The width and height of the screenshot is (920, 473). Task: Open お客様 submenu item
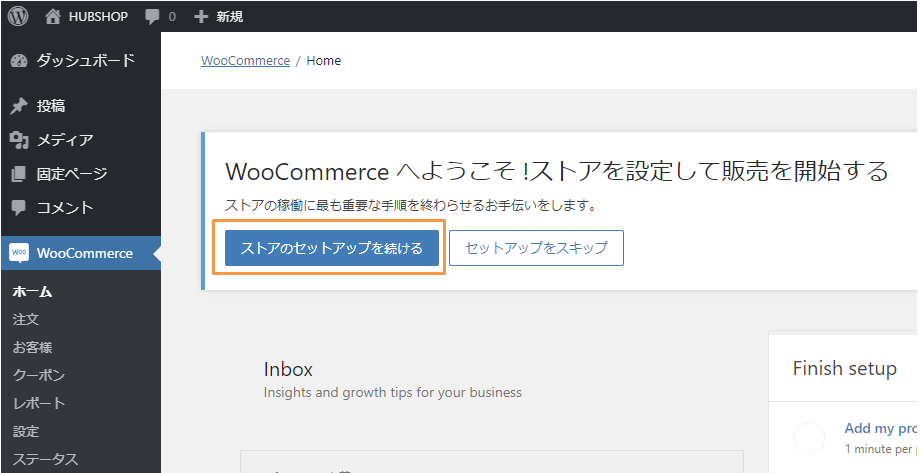point(32,347)
